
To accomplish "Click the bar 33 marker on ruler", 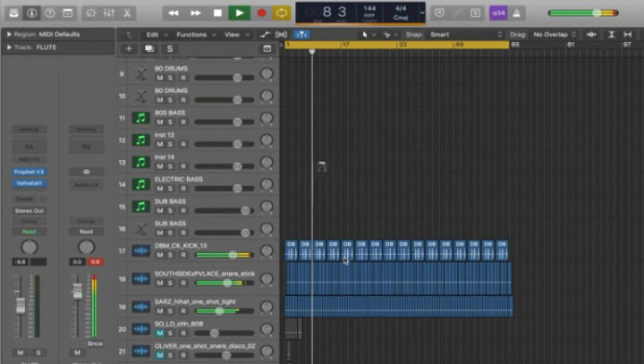I will coord(402,45).
